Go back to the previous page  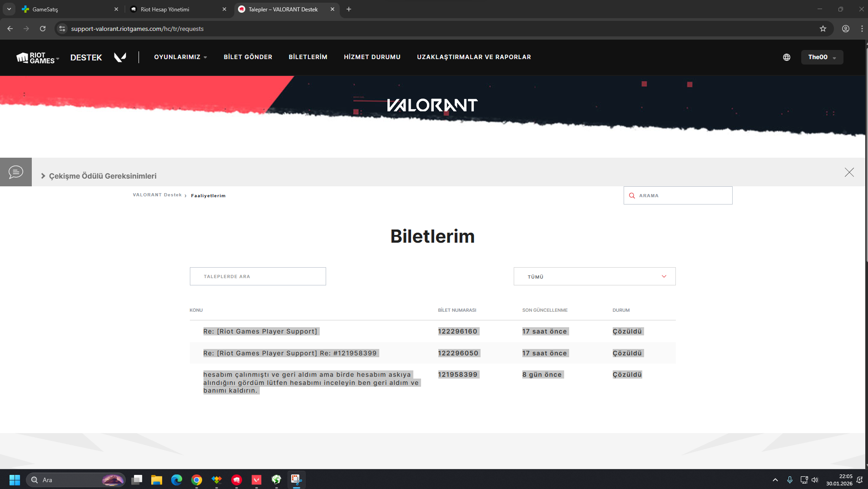10,29
